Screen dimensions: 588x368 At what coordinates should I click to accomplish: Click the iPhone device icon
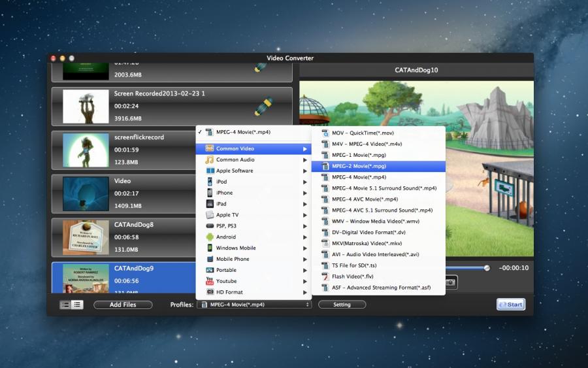pyautogui.click(x=210, y=193)
